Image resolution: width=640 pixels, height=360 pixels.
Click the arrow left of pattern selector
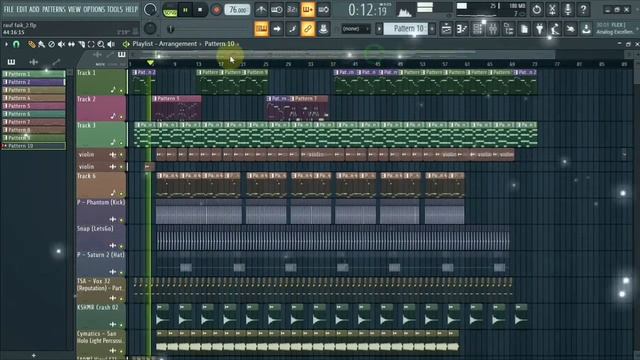(x=379, y=29)
